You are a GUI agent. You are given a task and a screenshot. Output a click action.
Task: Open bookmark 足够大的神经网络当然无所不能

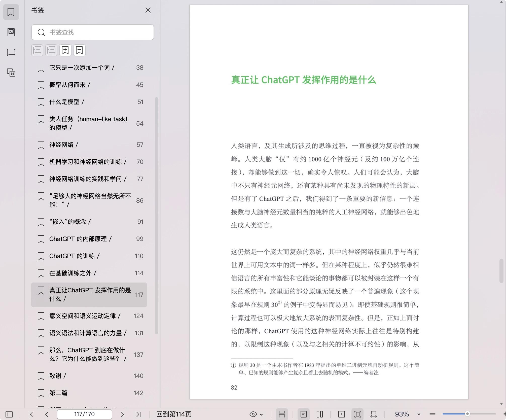coord(89,200)
